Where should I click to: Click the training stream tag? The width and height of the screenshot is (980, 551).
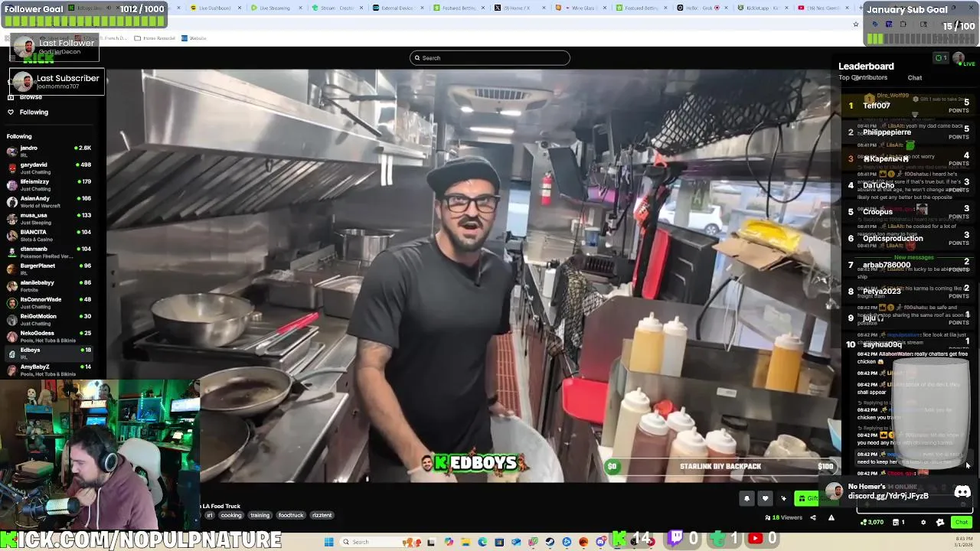pyautogui.click(x=260, y=515)
